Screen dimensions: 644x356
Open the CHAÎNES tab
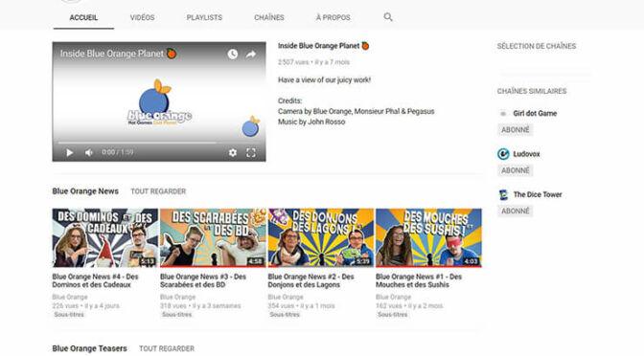269,17
